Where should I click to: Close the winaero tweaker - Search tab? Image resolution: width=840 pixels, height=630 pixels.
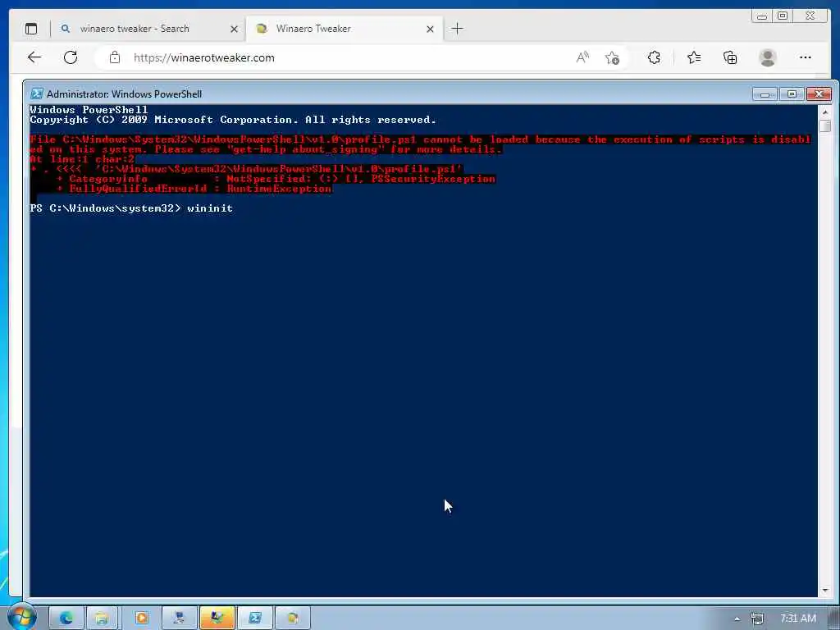coord(234,29)
